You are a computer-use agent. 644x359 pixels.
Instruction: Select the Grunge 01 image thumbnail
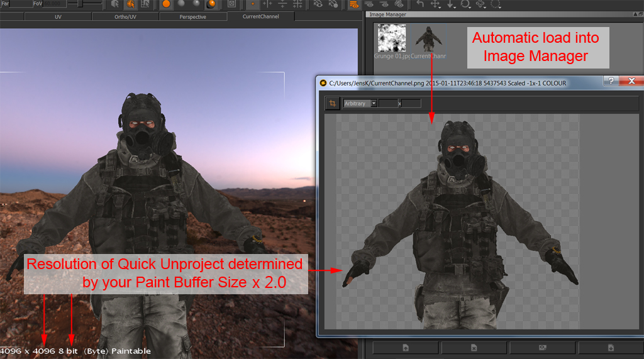[391, 39]
